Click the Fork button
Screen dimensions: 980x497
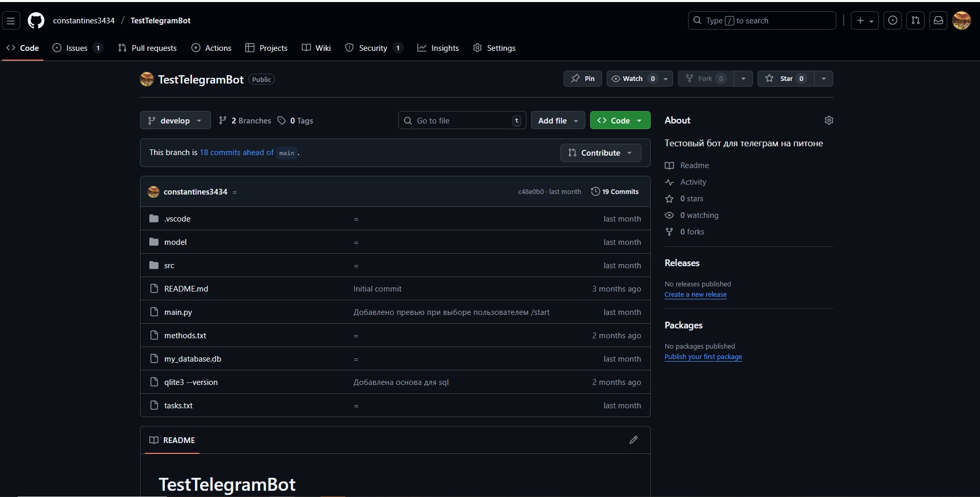coord(706,78)
